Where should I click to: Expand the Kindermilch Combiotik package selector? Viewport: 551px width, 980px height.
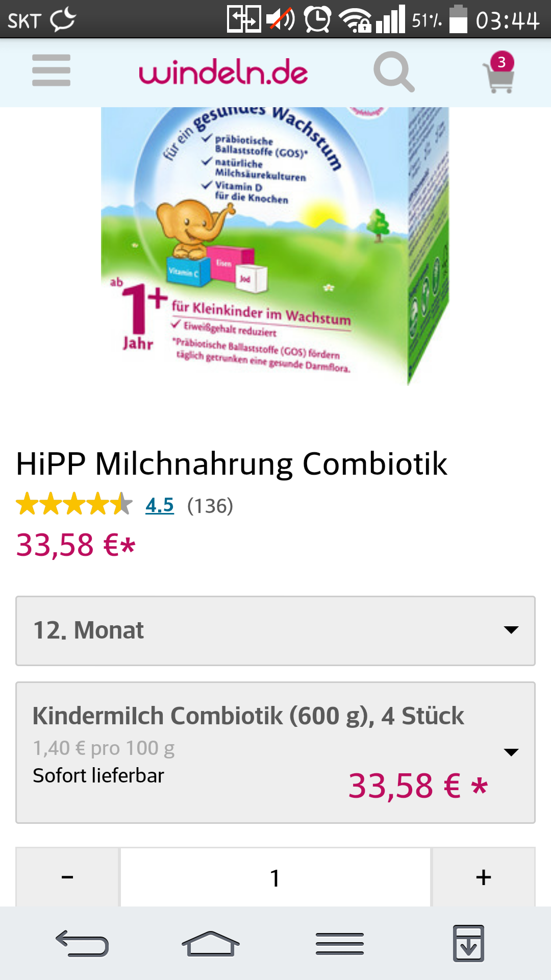coord(275,752)
